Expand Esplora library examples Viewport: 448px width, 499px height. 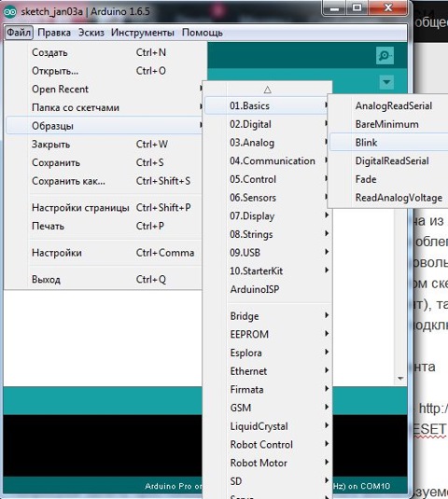(268, 353)
